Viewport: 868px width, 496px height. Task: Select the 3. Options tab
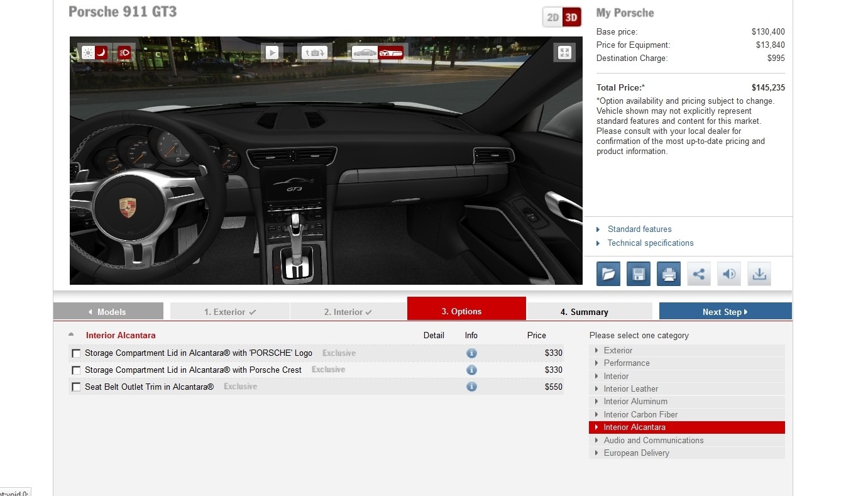point(466,309)
